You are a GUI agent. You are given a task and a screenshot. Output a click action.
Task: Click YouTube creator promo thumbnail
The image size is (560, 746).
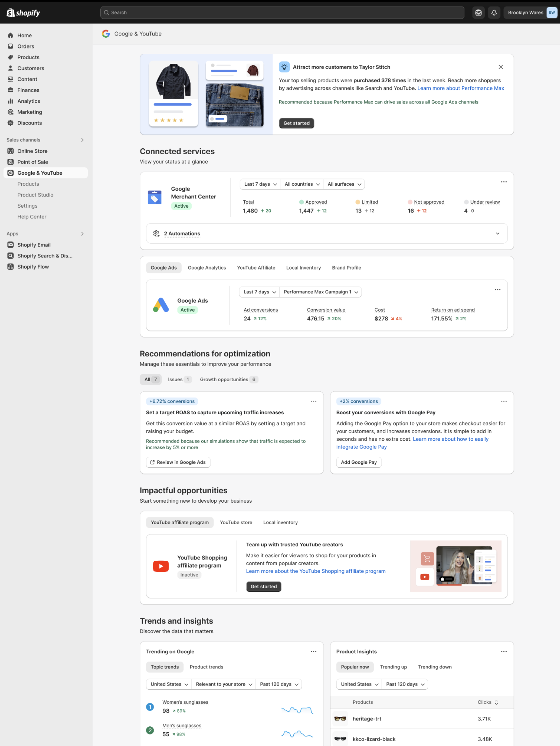coord(456,566)
